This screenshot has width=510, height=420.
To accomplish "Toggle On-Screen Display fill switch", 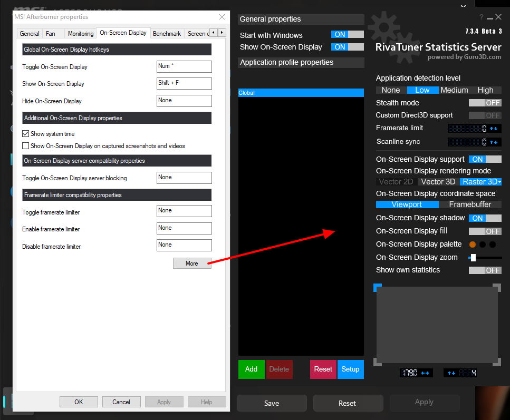I will coord(485,231).
